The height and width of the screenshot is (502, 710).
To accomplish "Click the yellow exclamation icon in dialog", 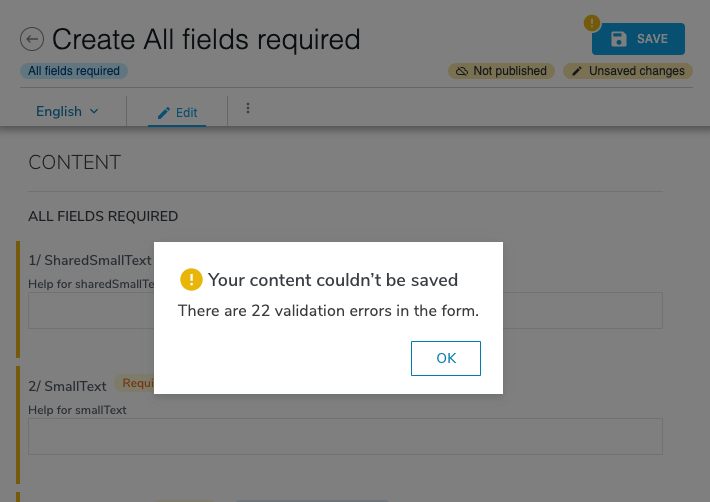I will [191, 279].
